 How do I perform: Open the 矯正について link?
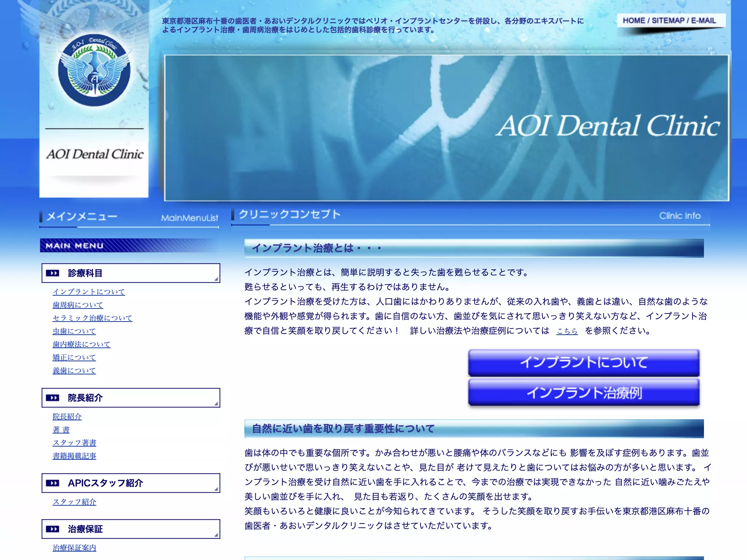[74, 357]
